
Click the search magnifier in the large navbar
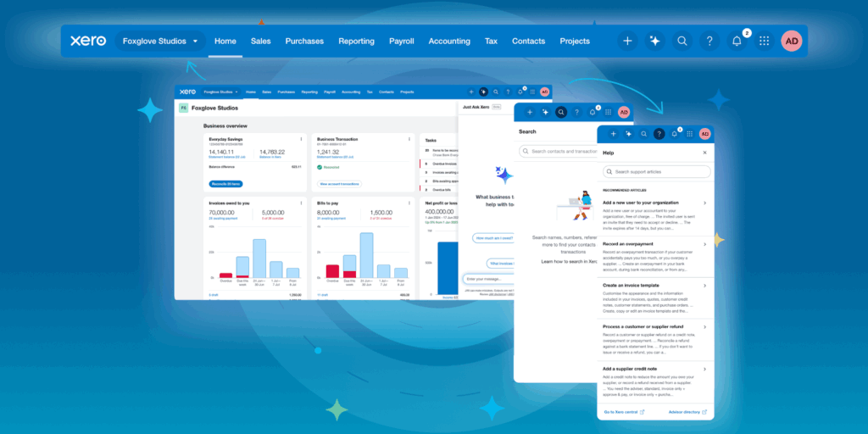coord(682,41)
